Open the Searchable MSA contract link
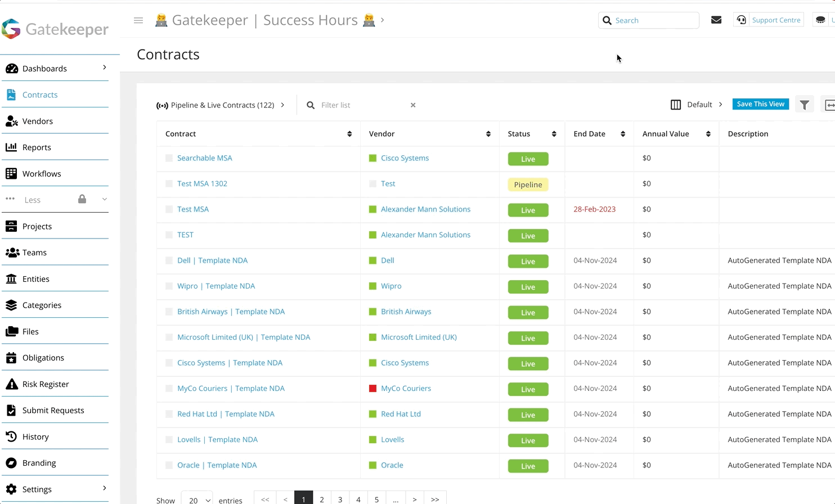 [x=205, y=158]
